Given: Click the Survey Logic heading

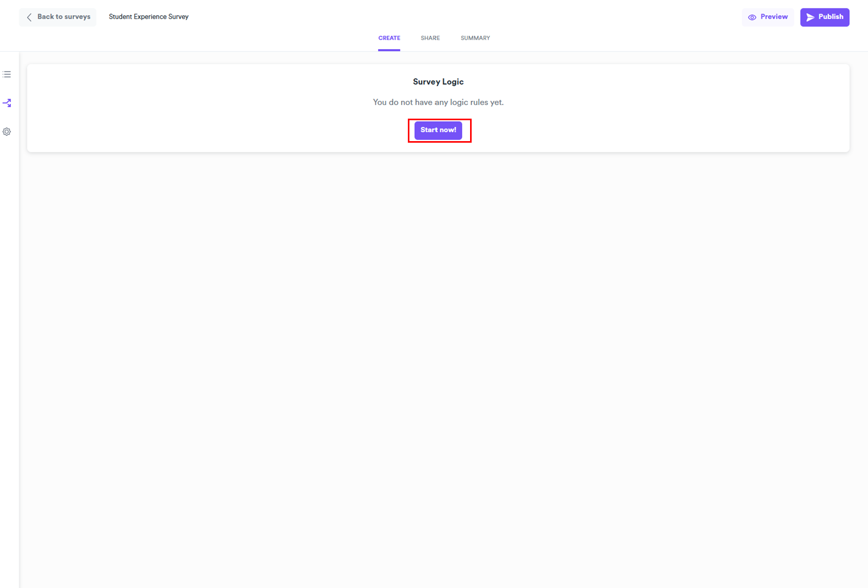Looking at the screenshot, I should point(438,82).
